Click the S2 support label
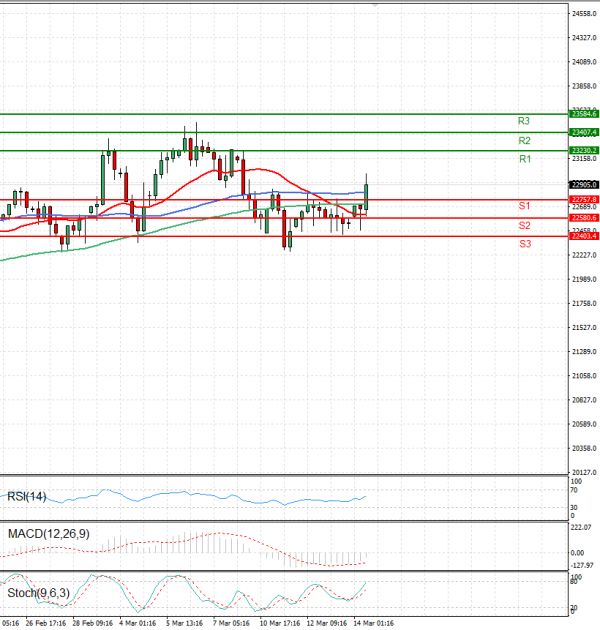The height and width of the screenshot is (630, 600). (x=524, y=226)
